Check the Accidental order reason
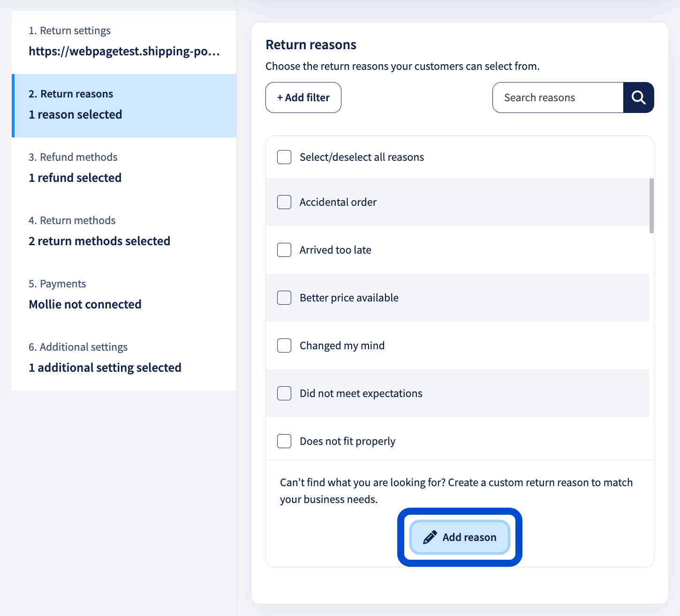This screenshot has width=680, height=616. (284, 202)
